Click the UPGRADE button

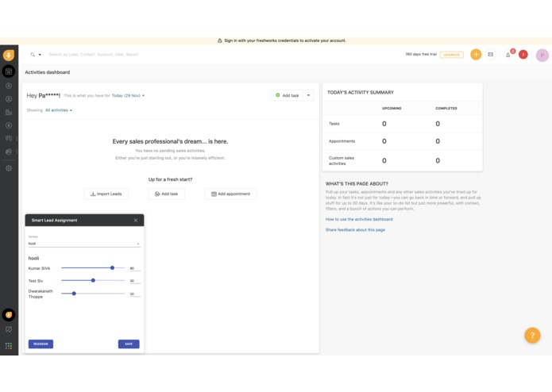452,55
